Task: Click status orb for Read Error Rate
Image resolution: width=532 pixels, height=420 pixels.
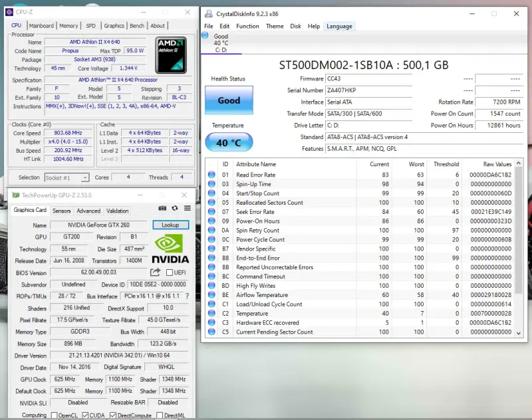Action: click(211, 175)
